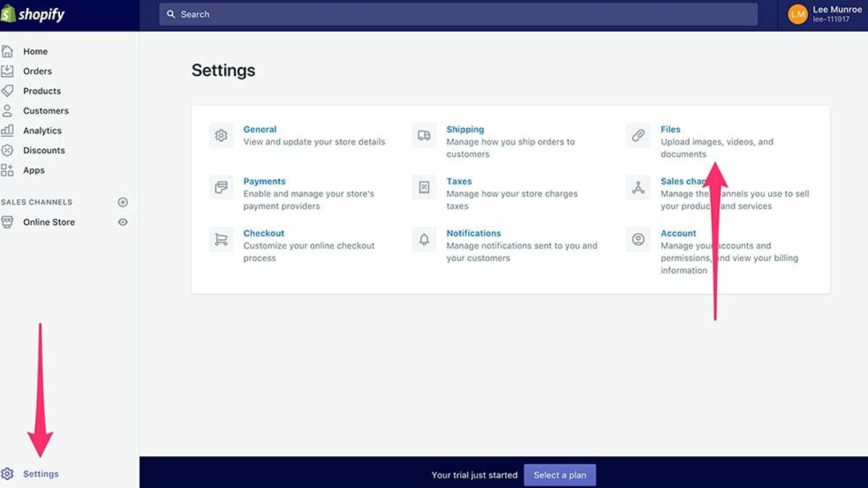
Task: Add a sales channel with plus icon
Action: click(123, 202)
